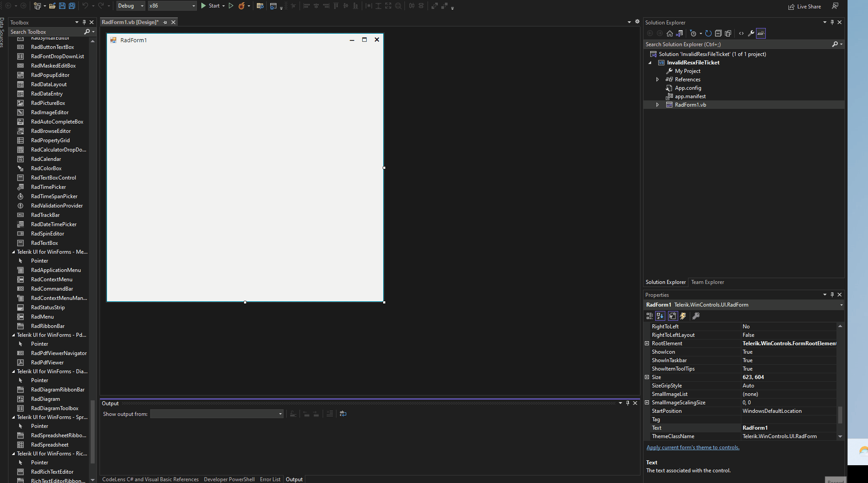Click Toggle Word Wrap icon in Output
868x483 pixels.
tap(343, 414)
